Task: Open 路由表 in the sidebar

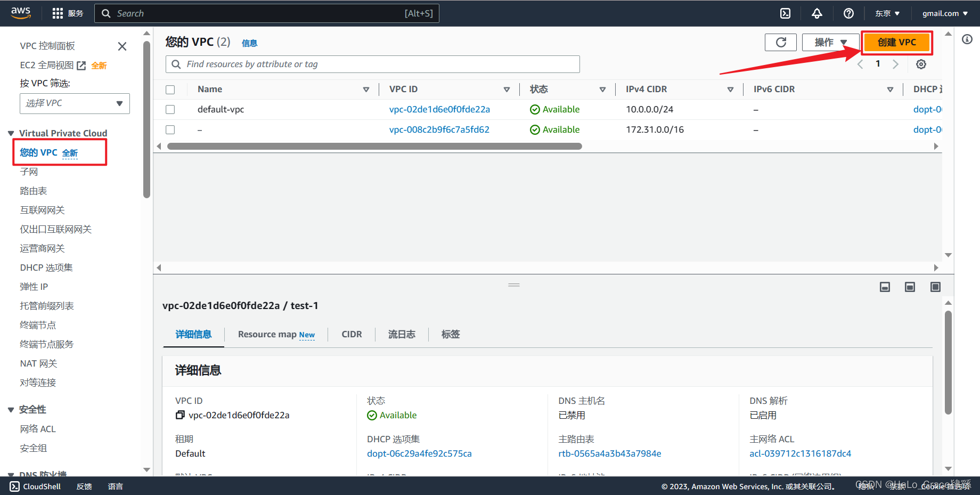Action: [x=34, y=191]
